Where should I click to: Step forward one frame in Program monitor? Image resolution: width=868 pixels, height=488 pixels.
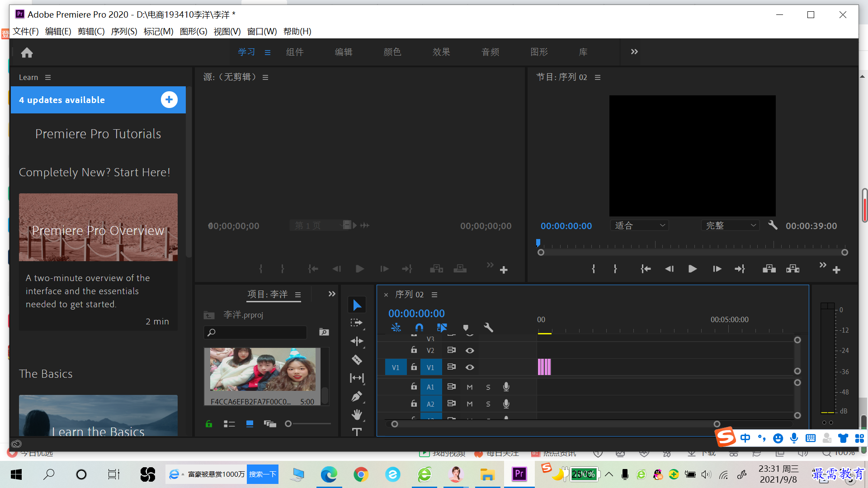pyautogui.click(x=717, y=269)
